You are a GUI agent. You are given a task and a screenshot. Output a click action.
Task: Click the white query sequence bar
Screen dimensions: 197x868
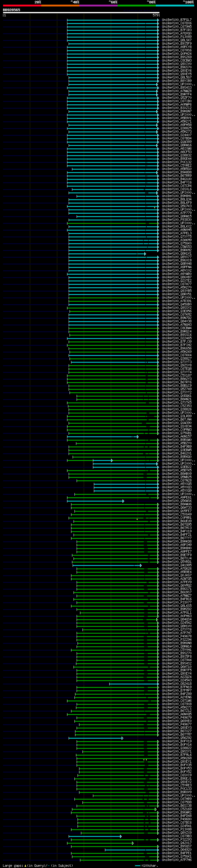pos(81,12)
